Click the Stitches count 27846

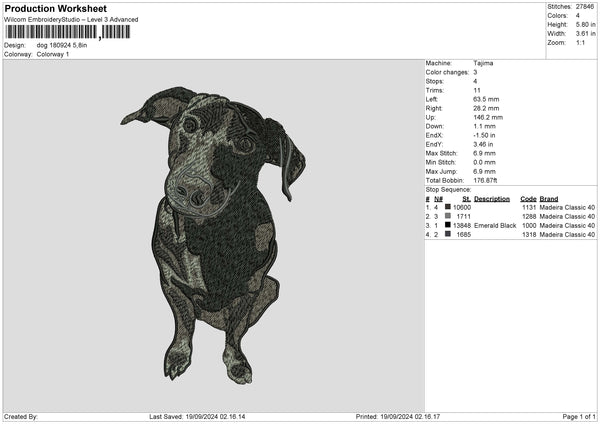click(585, 7)
